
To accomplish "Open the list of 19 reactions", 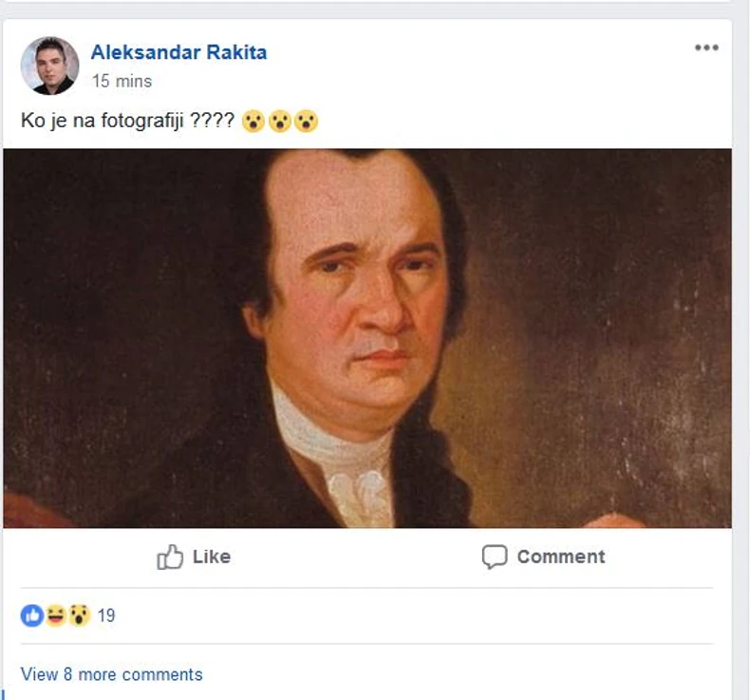I will pyautogui.click(x=105, y=615).
